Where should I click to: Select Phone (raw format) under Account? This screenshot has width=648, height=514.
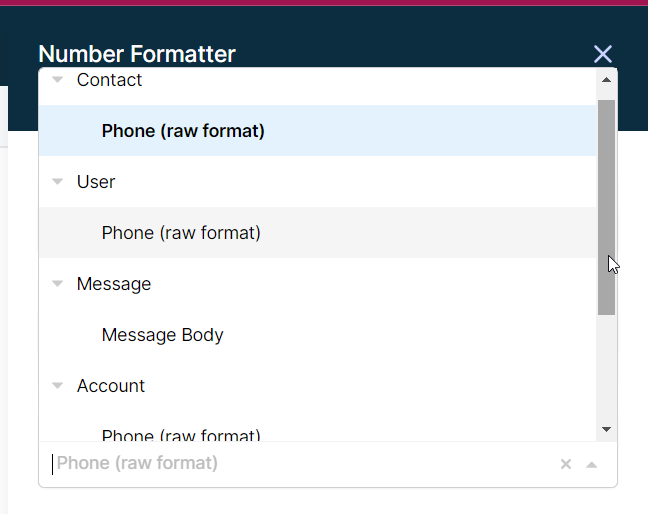point(317,434)
